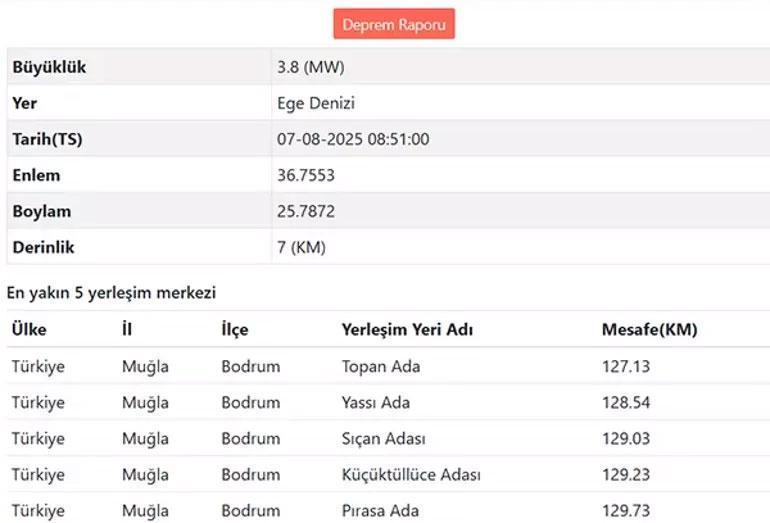The height and width of the screenshot is (523, 770).
Task: Select the Derinlik label
Action: tap(43, 247)
